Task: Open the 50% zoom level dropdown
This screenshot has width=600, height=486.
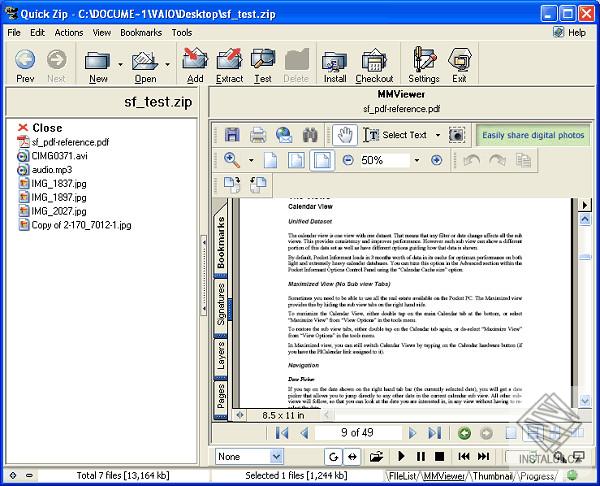Action: coord(417,160)
